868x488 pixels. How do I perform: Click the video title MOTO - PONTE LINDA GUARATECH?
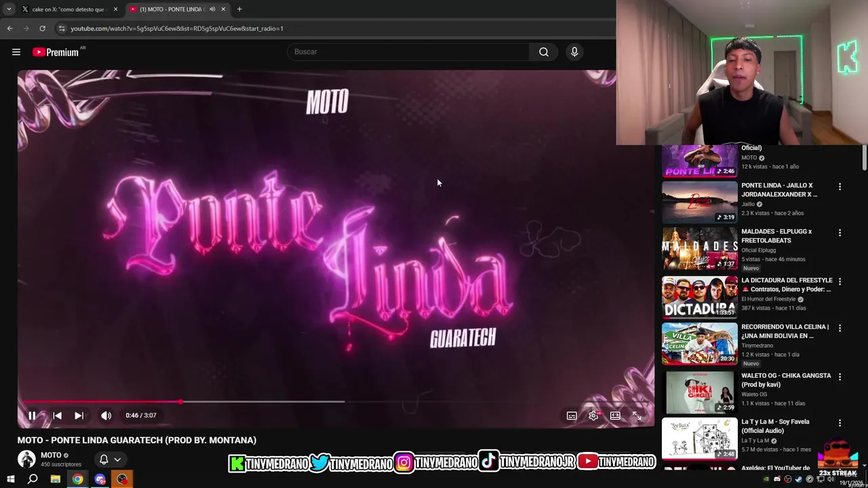click(x=137, y=441)
